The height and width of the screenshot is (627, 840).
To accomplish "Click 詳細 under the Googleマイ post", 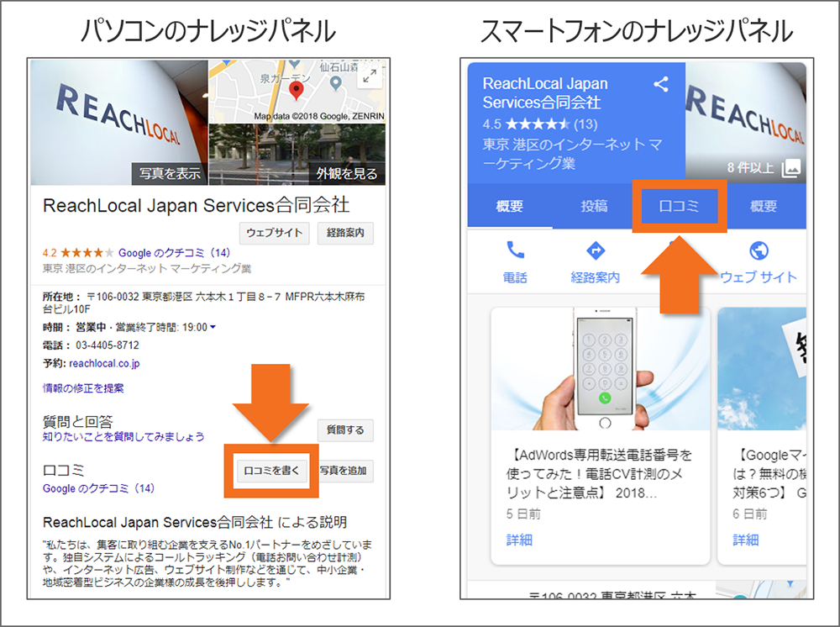I will [746, 540].
